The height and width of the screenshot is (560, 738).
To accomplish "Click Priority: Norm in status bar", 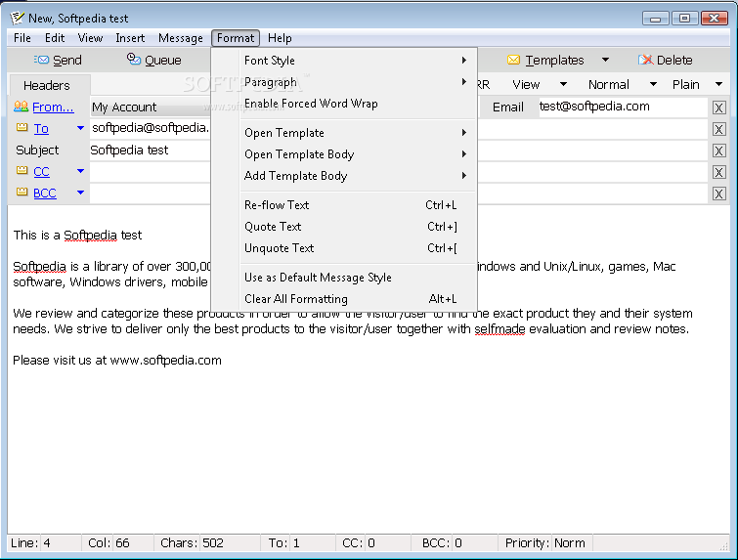I will coord(545,543).
